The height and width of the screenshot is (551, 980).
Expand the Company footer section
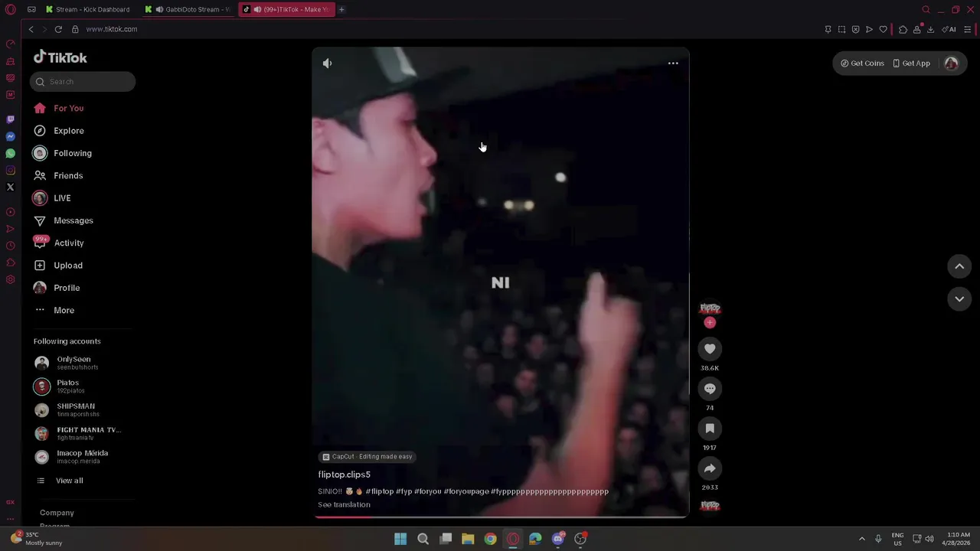(57, 513)
